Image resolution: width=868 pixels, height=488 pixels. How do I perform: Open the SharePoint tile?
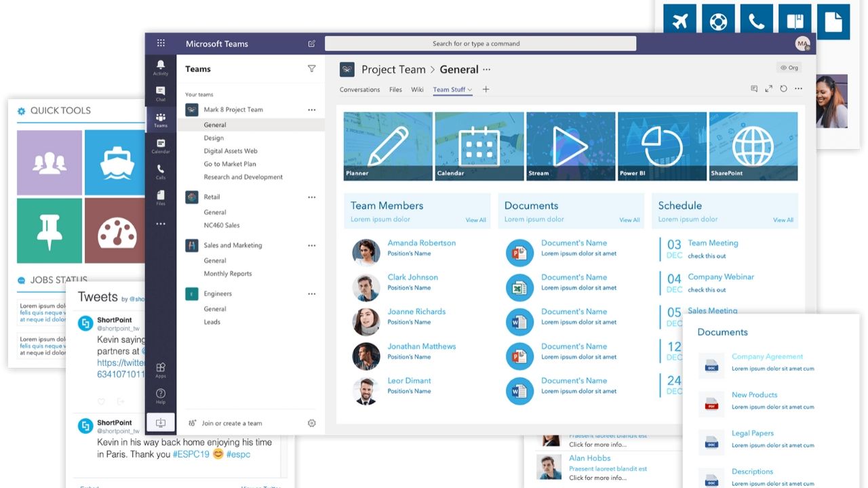753,146
